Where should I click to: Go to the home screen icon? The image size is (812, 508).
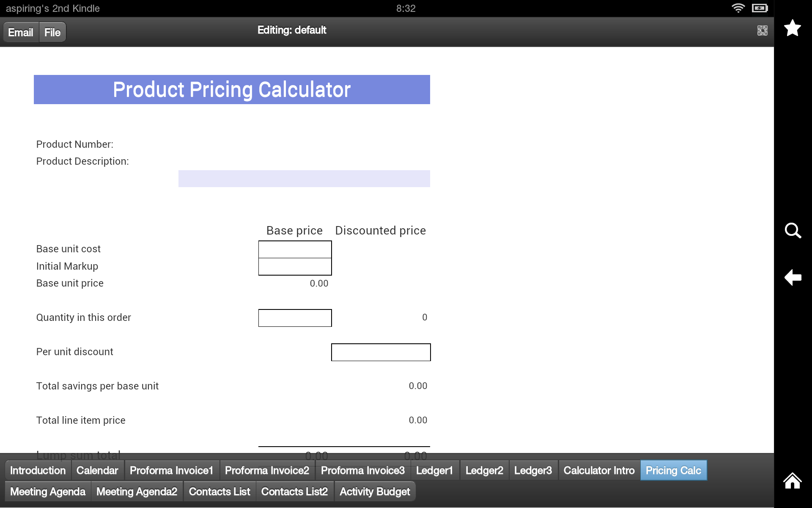[792, 481]
